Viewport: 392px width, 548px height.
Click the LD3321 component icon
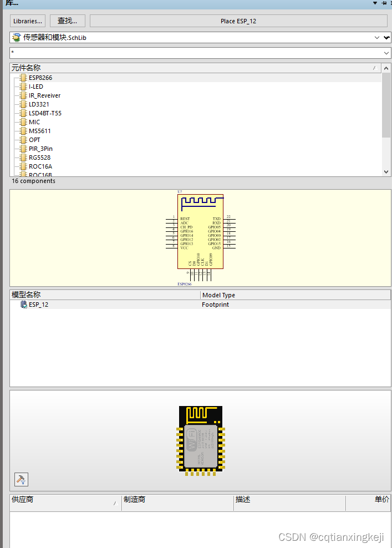(23, 104)
